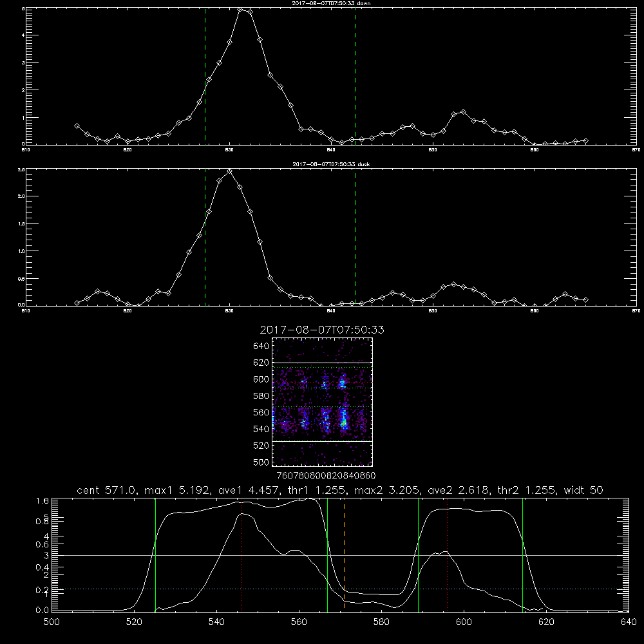The image size is (644, 644).
Task: Click the 'widt 50' value in stats line
Action: pyautogui.click(x=583, y=490)
